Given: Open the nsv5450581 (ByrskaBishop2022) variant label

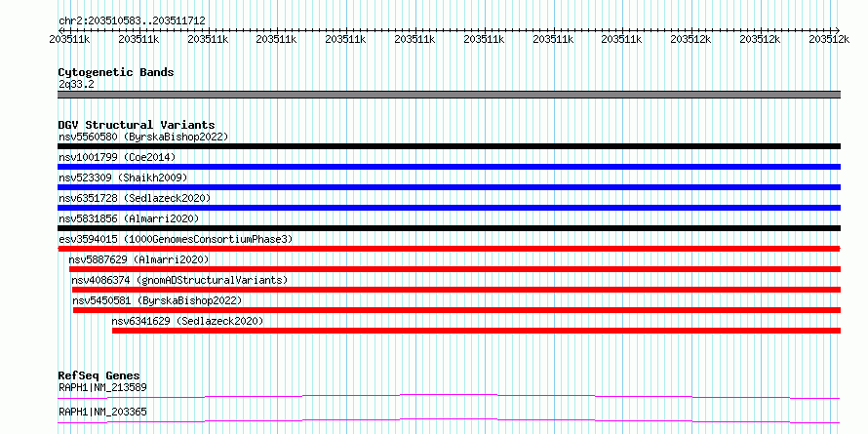Looking at the screenshot, I should (x=158, y=300).
